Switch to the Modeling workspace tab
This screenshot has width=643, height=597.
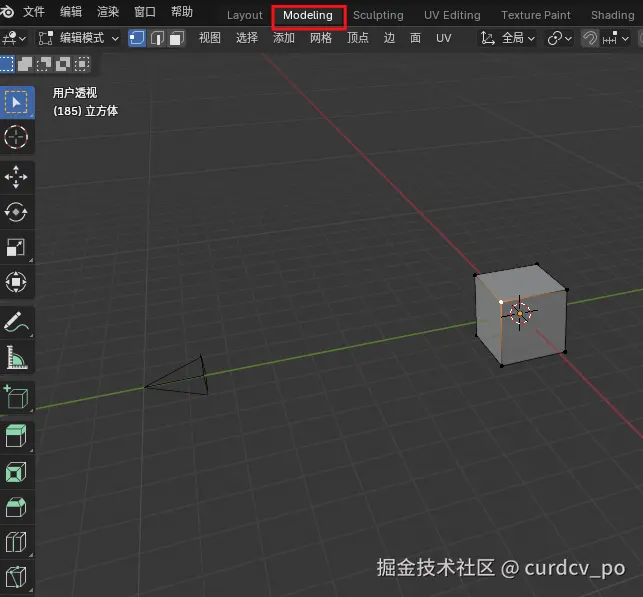(308, 16)
